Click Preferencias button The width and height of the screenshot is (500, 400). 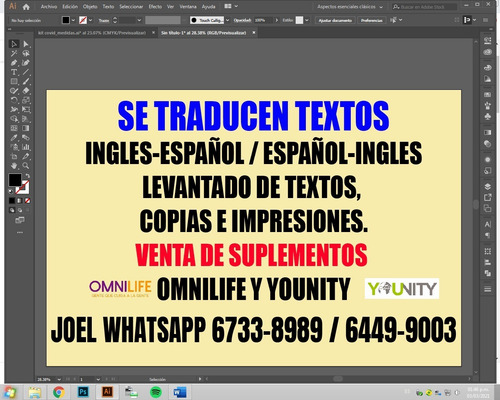coord(372,20)
